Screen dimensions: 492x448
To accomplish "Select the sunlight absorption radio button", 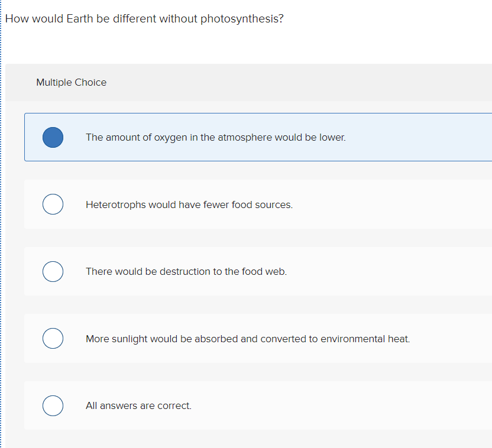I will (53, 338).
